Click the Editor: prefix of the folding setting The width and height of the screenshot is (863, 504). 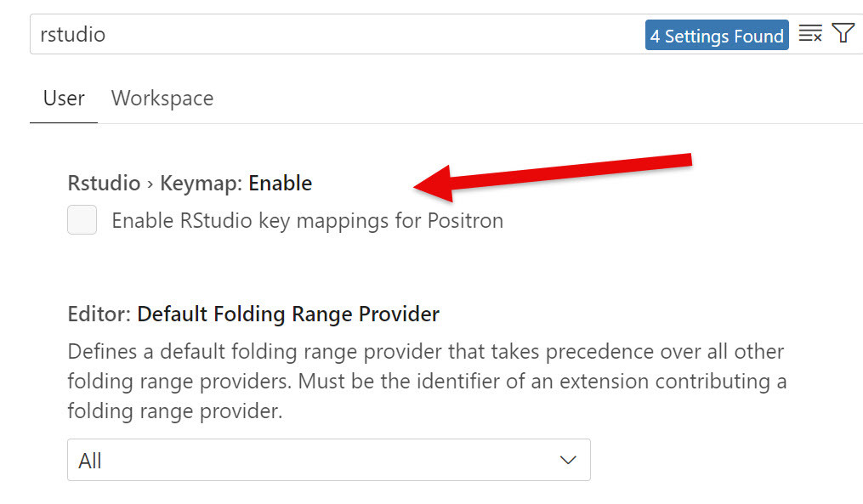[99, 314]
